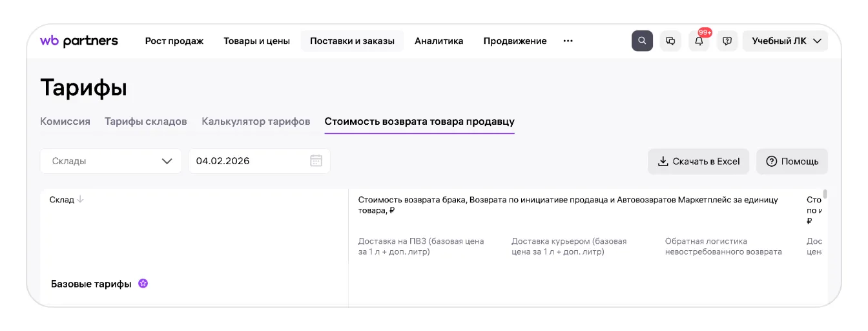Screen dimensions: 868x331
Task: Switch to Тарифы складов tab
Action: (x=145, y=122)
